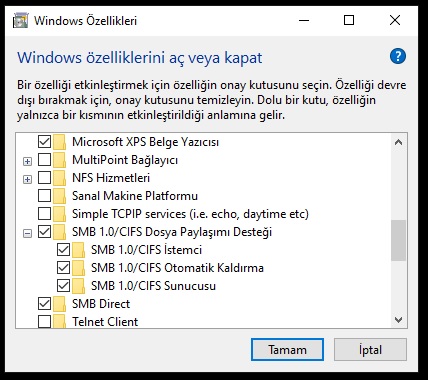Enable the NFS Hizmetleri checkbox
Screen dimensions: 428x380
coord(44,178)
